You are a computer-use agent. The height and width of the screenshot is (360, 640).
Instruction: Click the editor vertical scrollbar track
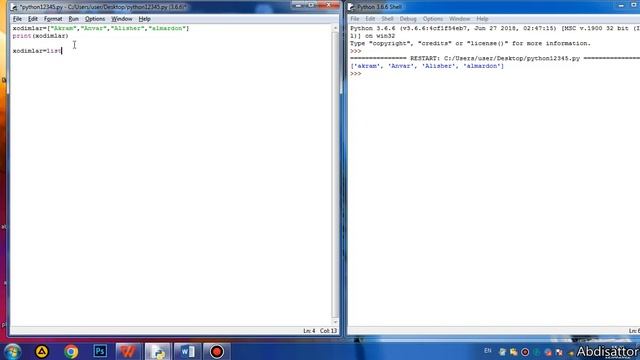click(336, 176)
